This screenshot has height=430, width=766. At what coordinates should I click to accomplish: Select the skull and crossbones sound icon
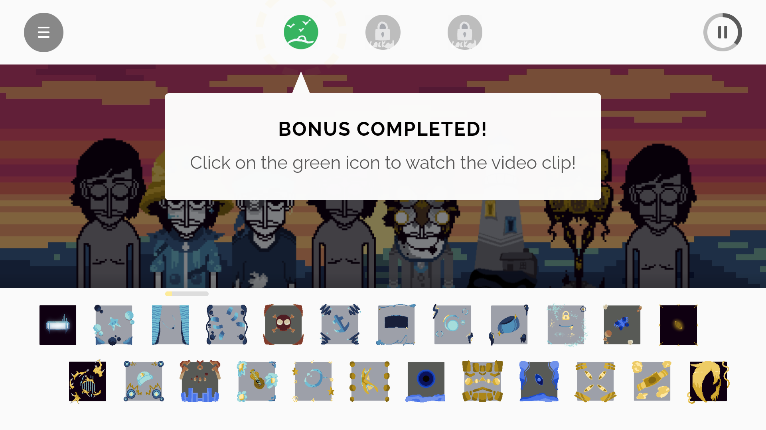pyautogui.click(x=283, y=325)
